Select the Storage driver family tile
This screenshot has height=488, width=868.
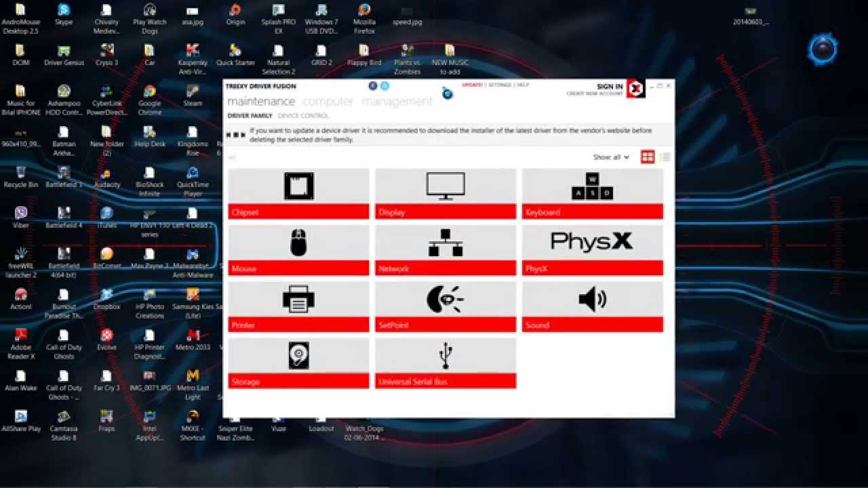click(x=299, y=364)
